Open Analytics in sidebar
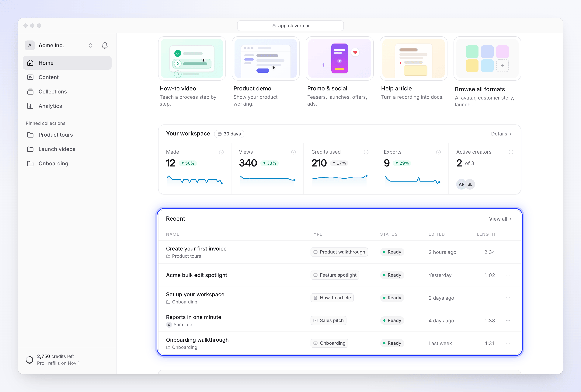 (67, 106)
